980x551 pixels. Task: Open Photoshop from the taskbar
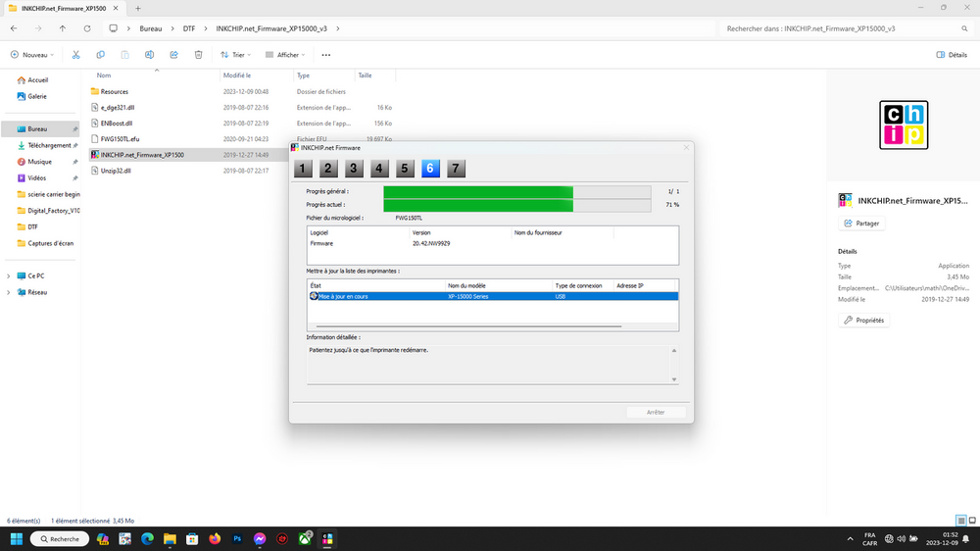pos(237,539)
